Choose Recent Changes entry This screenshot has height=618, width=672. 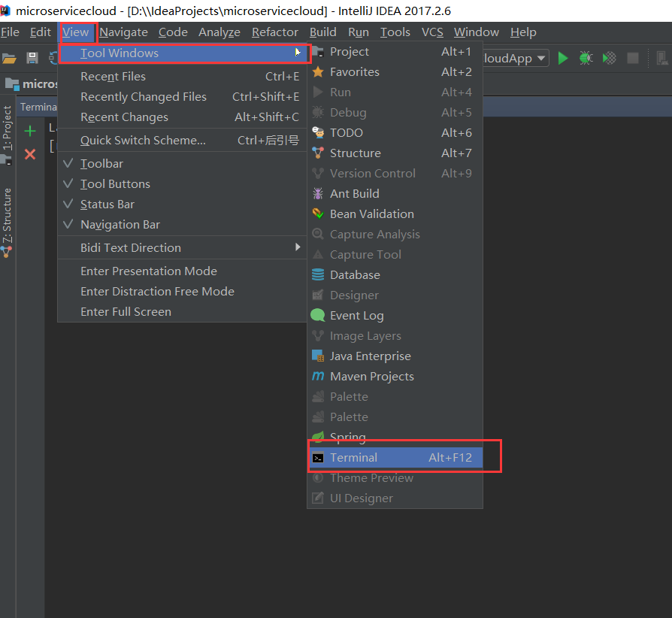tap(182, 117)
